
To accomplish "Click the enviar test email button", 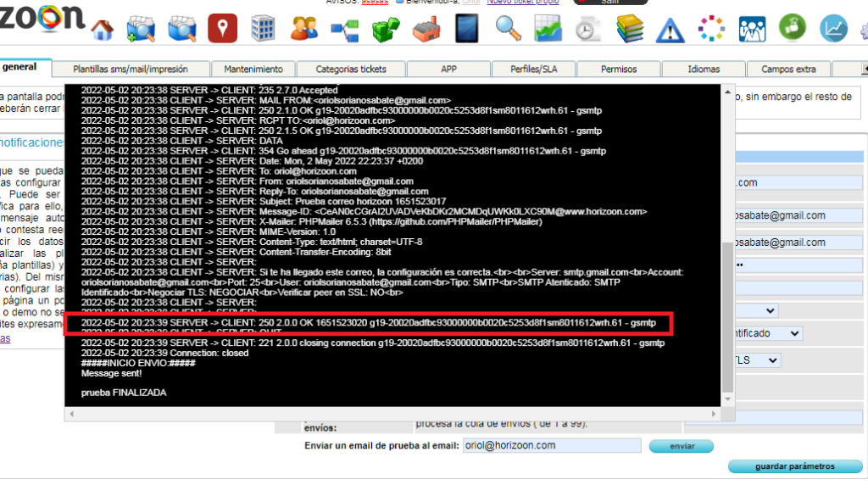I will click(x=682, y=446).
